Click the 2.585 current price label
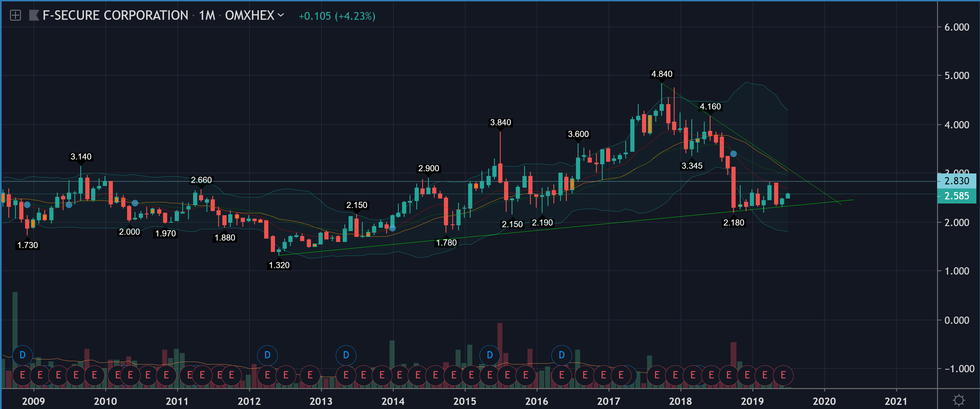This screenshot has width=980, height=409. tap(956, 196)
